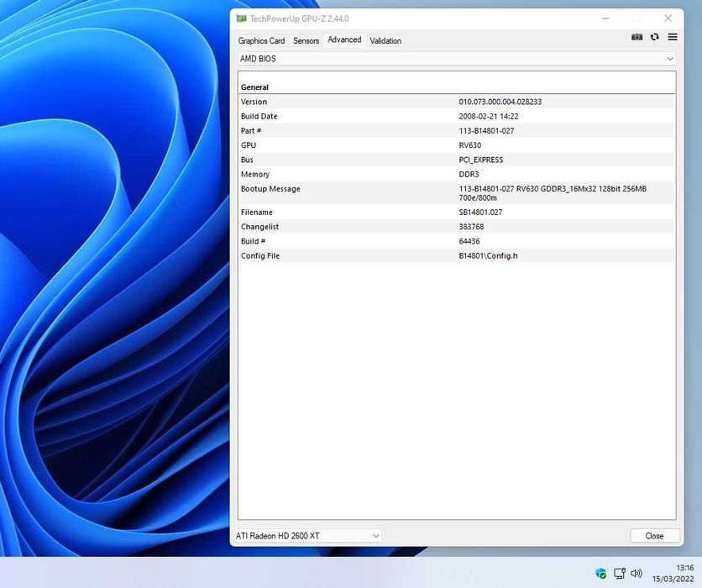This screenshot has height=588, width=702.
Task: Switch to the Graphics Card tab
Action: [261, 40]
